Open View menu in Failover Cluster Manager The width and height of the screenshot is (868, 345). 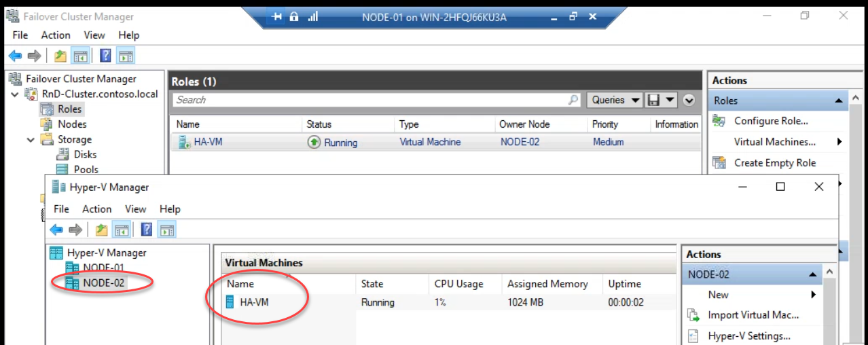[x=94, y=35]
